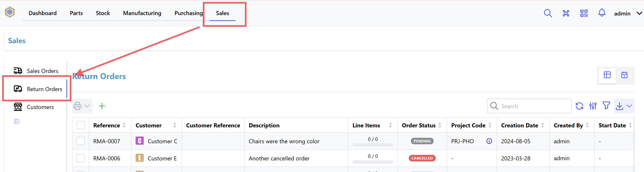Switch to calendar view of return orders
The height and width of the screenshot is (172, 644).
624,75
